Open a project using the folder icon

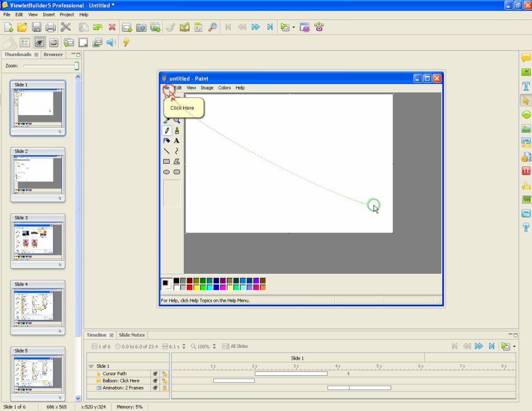tap(22, 27)
